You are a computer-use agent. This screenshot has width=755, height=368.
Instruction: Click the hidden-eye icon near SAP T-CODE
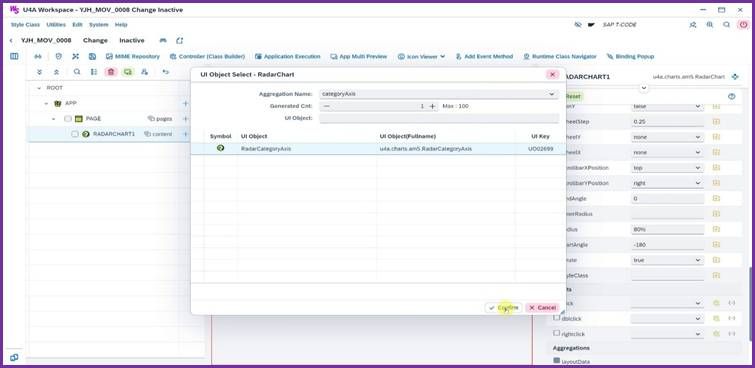point(578,25)
